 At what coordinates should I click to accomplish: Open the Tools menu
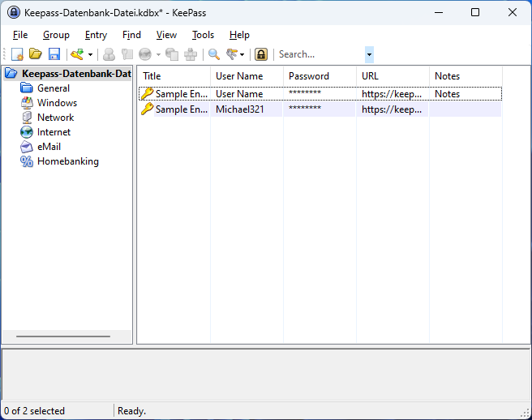[x=204, y=35]
